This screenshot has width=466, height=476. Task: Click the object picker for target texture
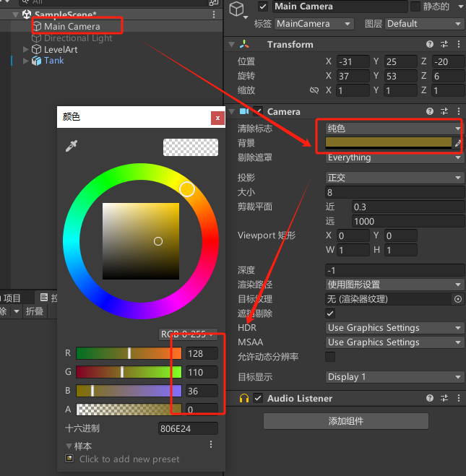tap(458, 299)
